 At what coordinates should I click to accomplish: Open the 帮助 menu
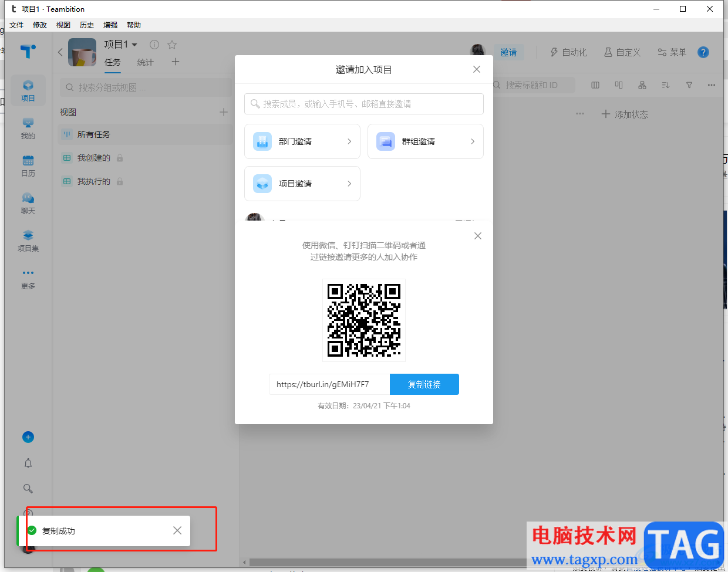(x=134, y=25)
